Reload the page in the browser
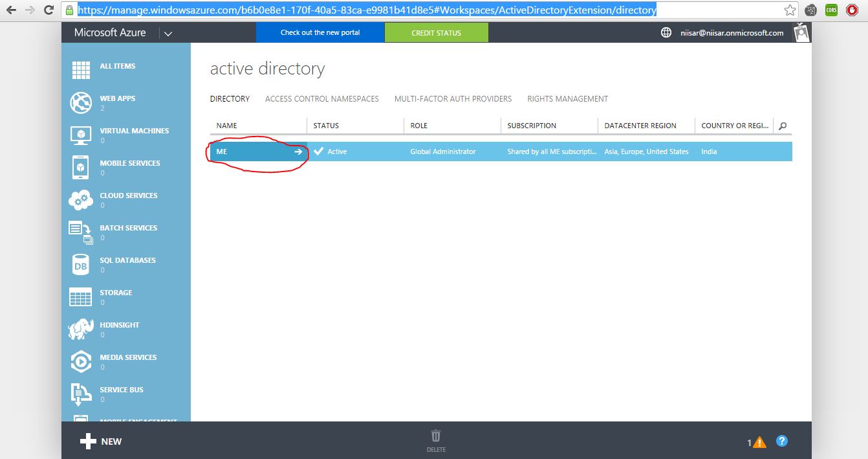The height and width of the screenshot is (459, 868). 49,10
